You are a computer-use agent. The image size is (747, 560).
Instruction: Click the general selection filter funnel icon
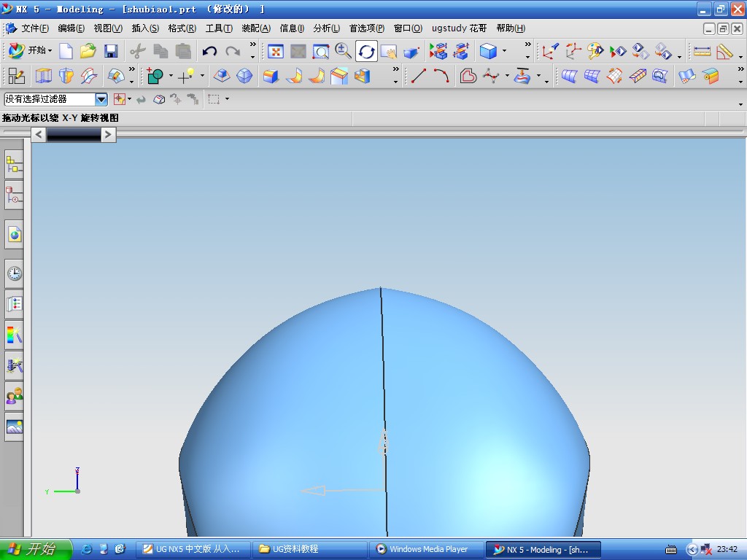tap(119, 99)
